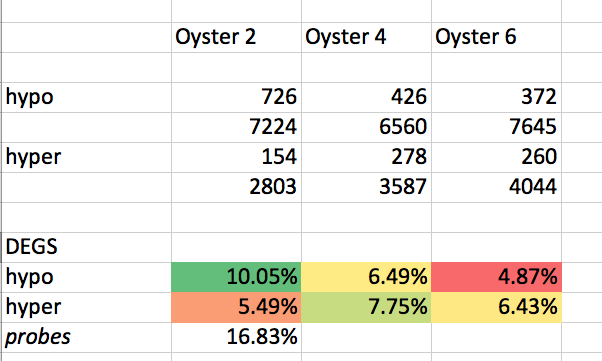
Task: Click the cell with value 3587
Action: pyautogui.click(x=366, y=187)
